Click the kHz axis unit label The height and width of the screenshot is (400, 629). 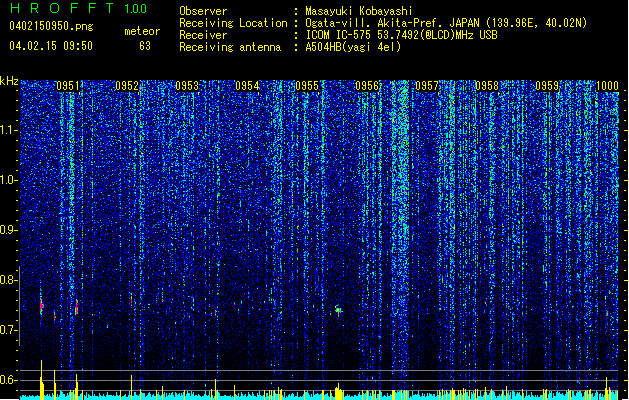click(9, 81)
